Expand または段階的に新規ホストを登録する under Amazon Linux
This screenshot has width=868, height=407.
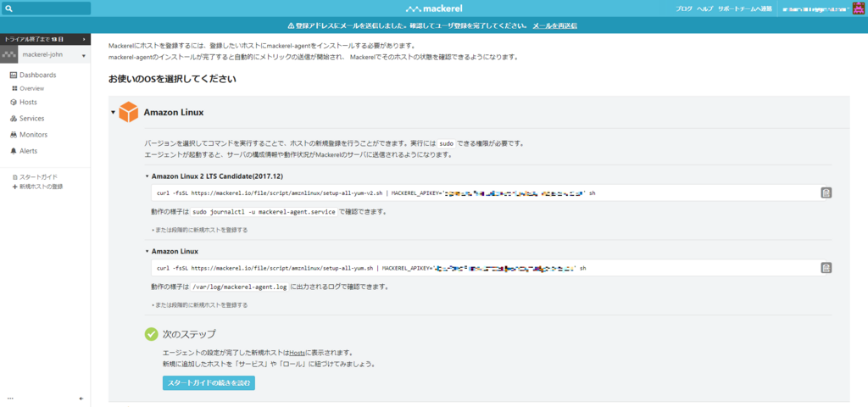(x=200, y=304)
